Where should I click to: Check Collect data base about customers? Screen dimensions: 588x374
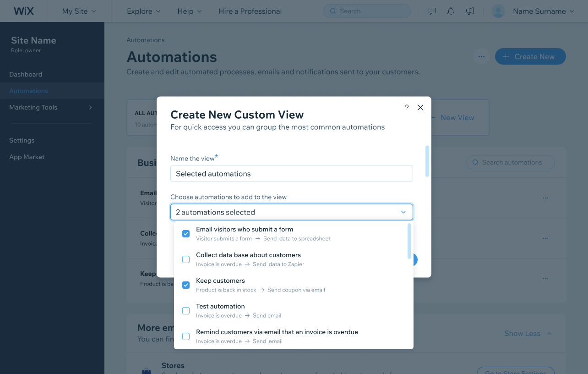(186, 259)
